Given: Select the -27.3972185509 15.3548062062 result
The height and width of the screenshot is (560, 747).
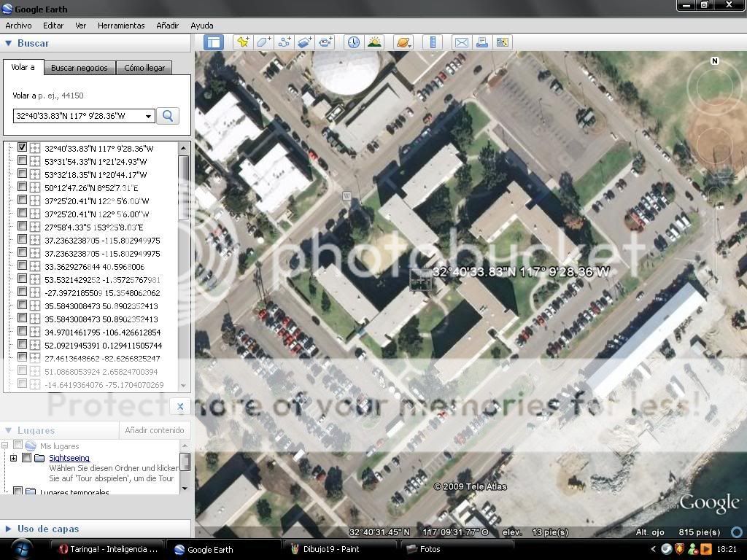Looking at the screenshot, I should click(102, 293).
